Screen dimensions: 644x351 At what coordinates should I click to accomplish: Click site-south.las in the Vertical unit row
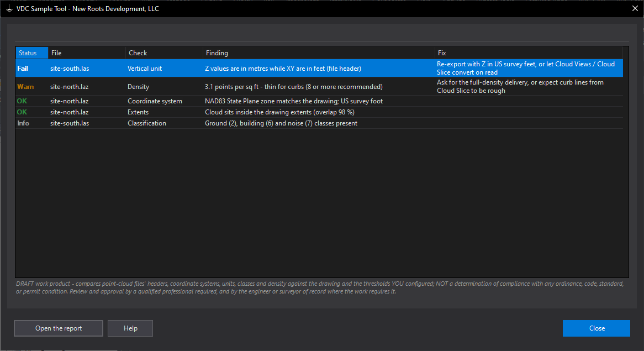point(70,68)
